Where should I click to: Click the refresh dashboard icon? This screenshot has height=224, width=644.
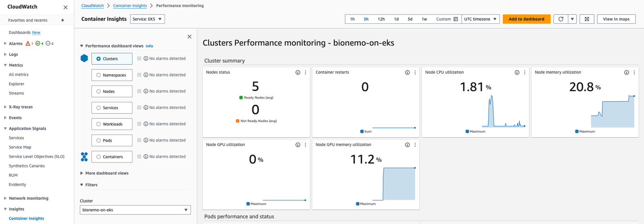(561, 19)
